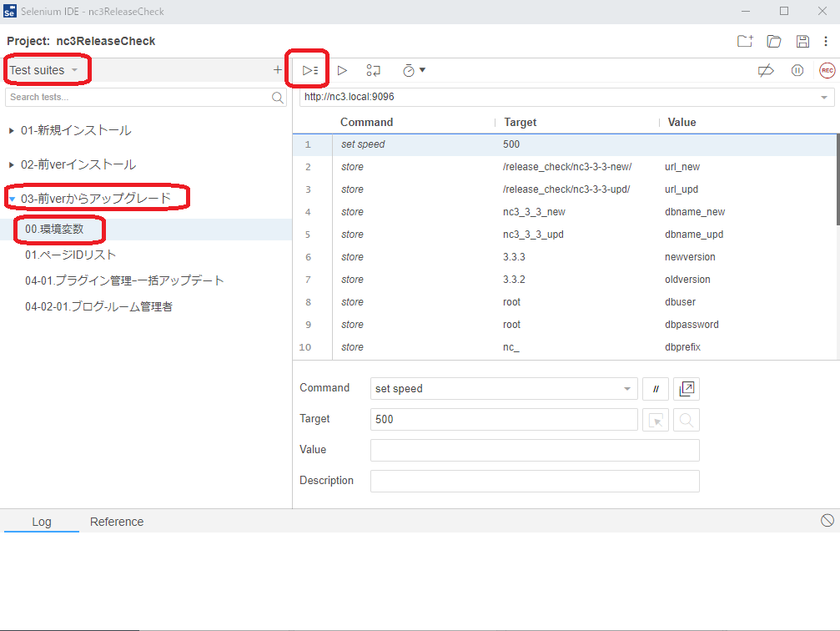Select row 6 storing newversion
The height and width of the screenshot is (631, 840).
point(565,257)
